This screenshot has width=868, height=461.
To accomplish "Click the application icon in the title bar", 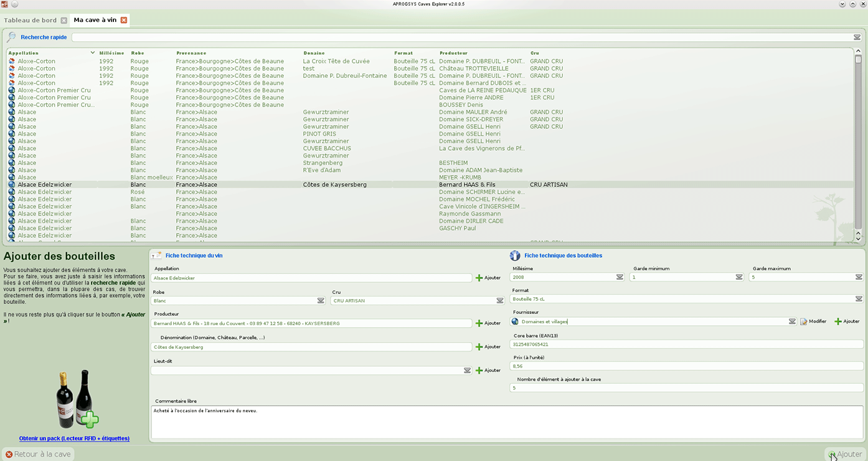I will point(4,4).
